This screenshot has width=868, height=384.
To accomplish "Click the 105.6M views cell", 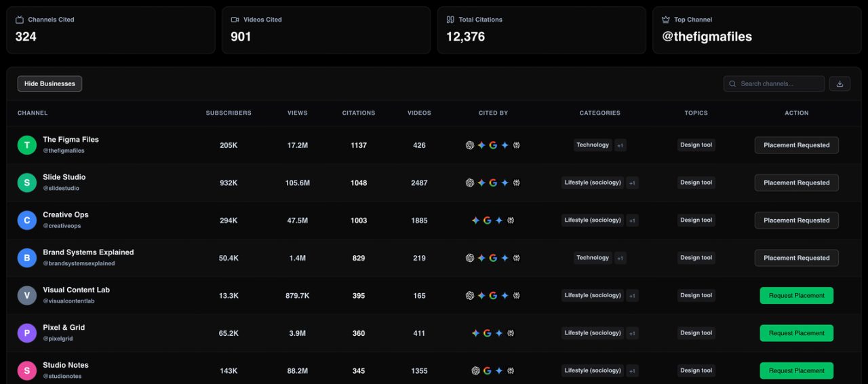I will click(298, 183).
